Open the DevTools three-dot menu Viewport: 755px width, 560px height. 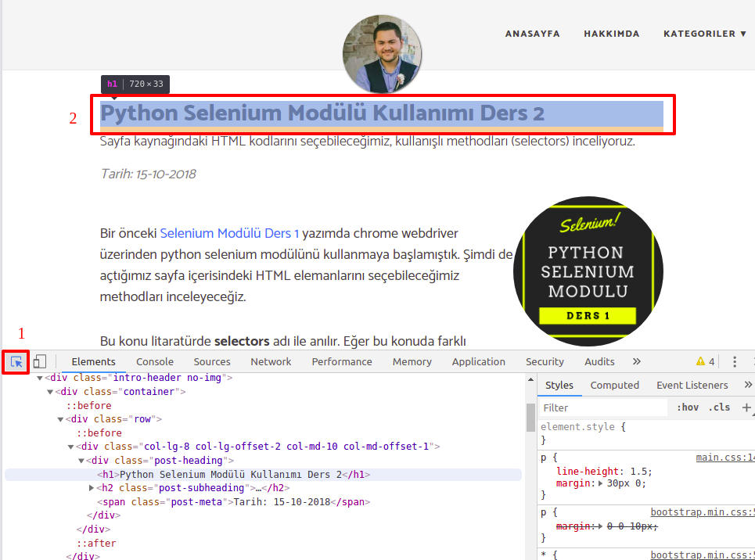point(735,361)
